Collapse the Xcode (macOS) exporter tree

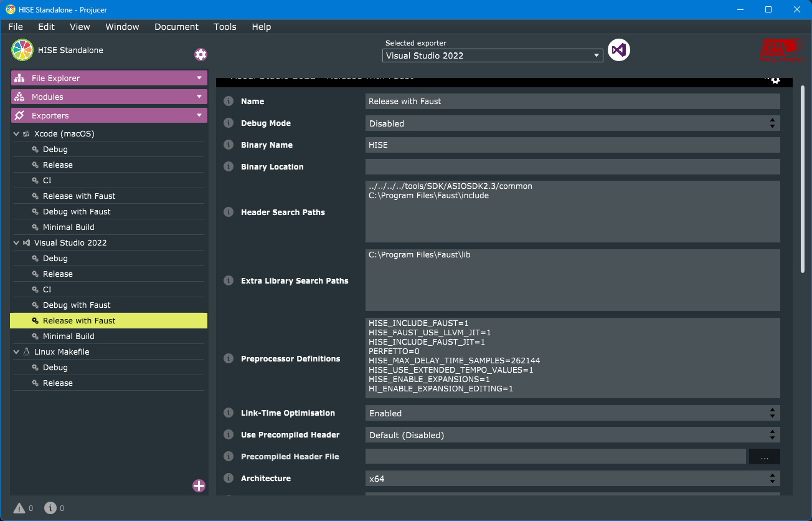pos(16,134)
